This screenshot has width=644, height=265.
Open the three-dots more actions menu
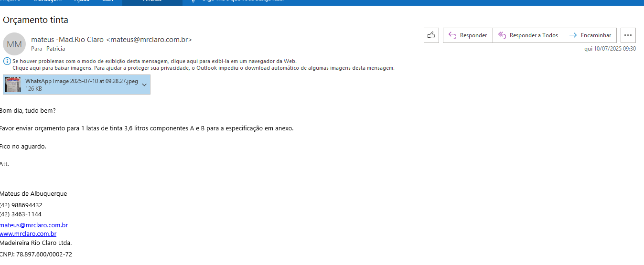pos(628,35)
